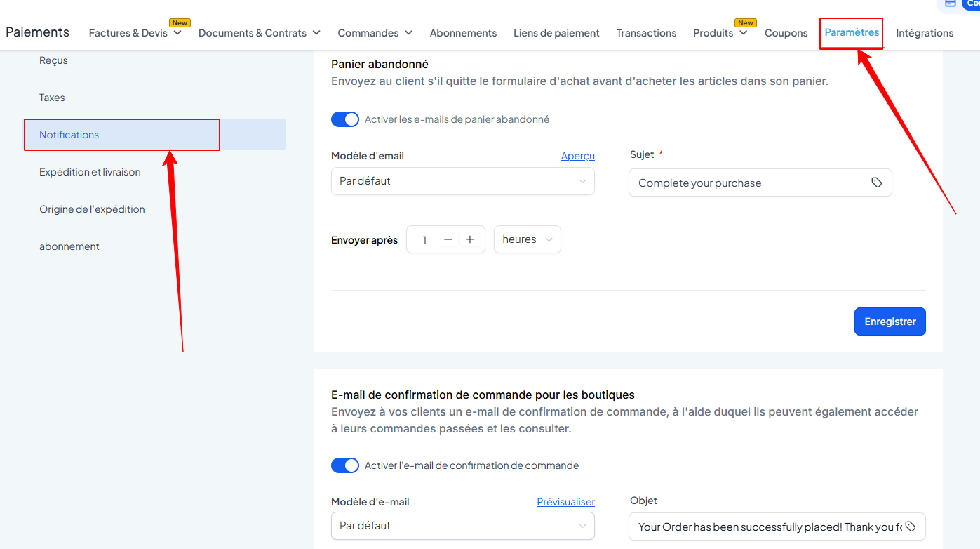Click minus icon to decrease hours
980x549 pixels.
tap(448, 239)
